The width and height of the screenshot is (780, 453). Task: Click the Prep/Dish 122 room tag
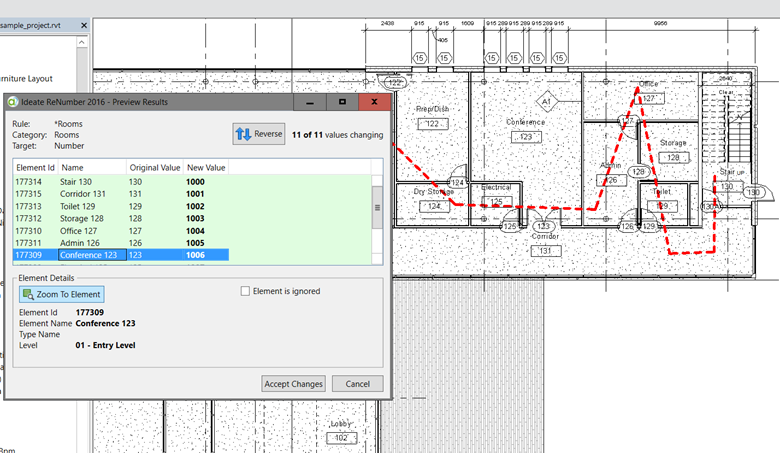(433, 124)
